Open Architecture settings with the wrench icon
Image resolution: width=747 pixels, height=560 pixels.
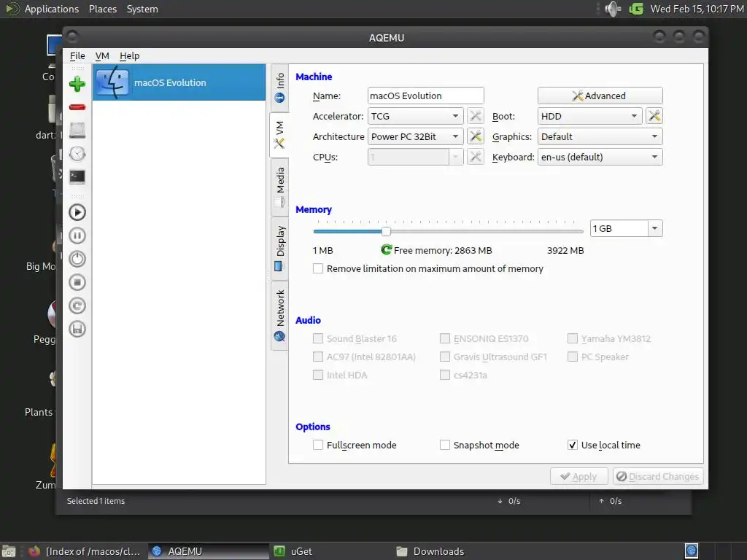tap(476, 136)
